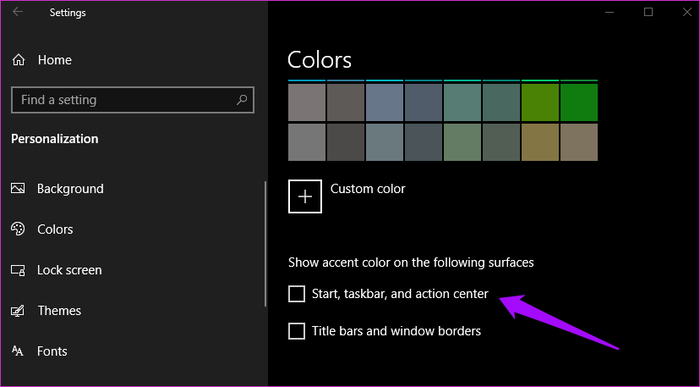Open the Lock screen settings page
This screenshot has width=700, height=387.
[69, 270]
